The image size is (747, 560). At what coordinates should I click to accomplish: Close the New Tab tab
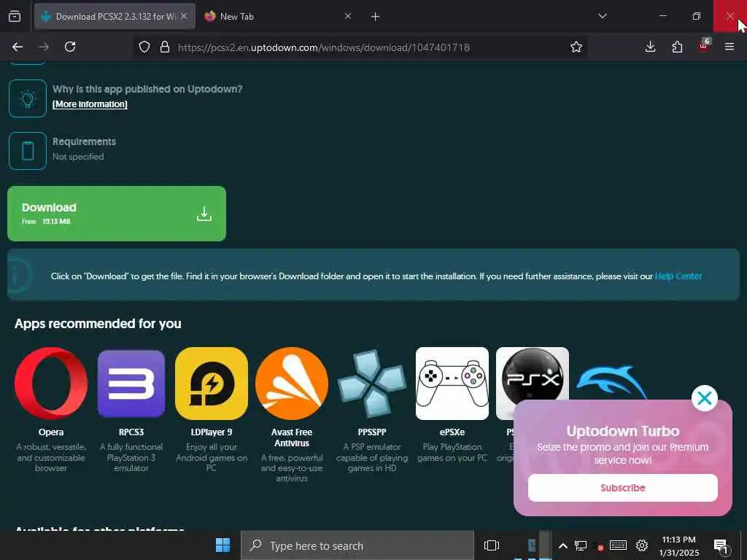348,16
